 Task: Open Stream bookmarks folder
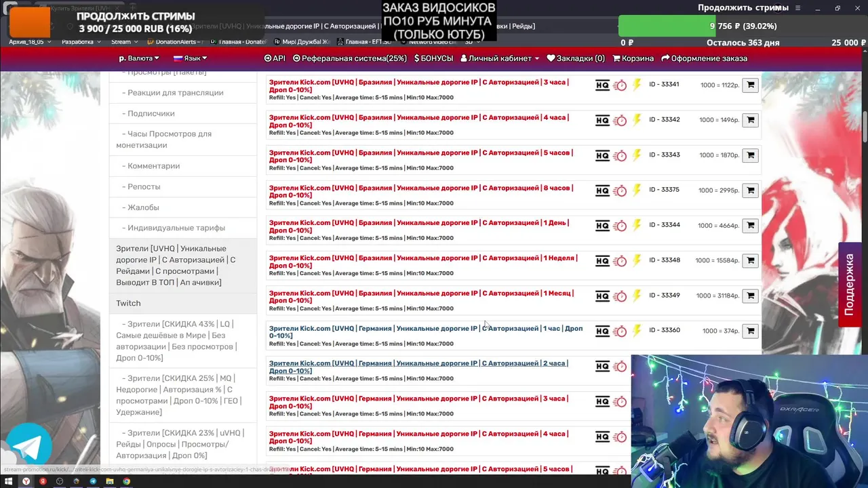124,42
